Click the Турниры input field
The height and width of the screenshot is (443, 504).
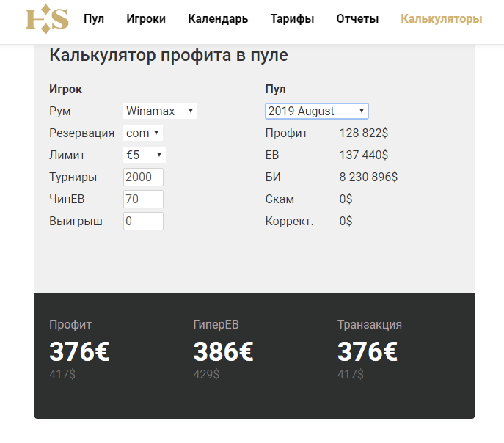point(143,177)
